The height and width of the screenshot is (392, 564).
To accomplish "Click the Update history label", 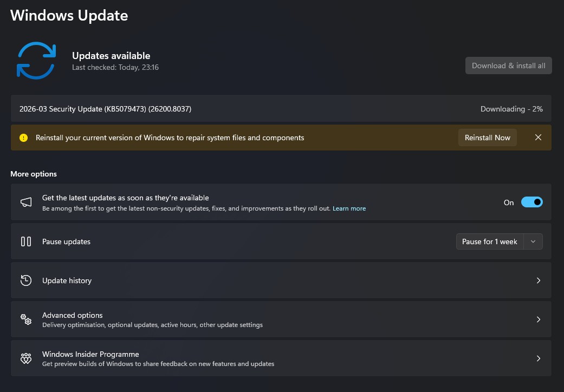I will pos(67,280).
